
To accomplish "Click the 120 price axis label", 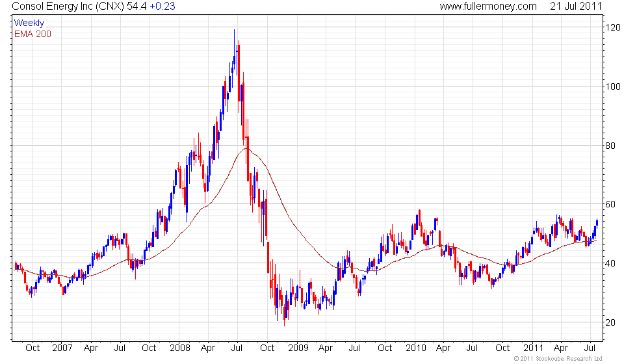I will point(612,27).
